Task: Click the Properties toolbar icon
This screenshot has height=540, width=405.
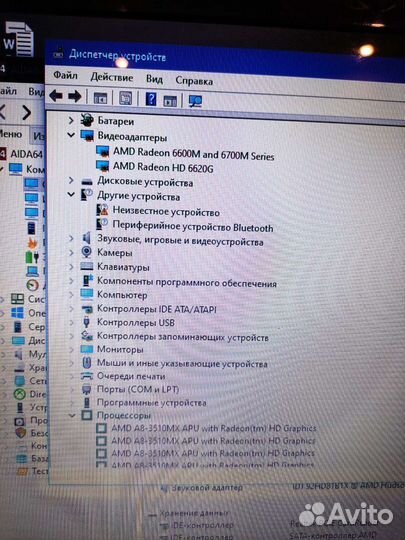Action: pyautogui.click(x=125, y=98)
